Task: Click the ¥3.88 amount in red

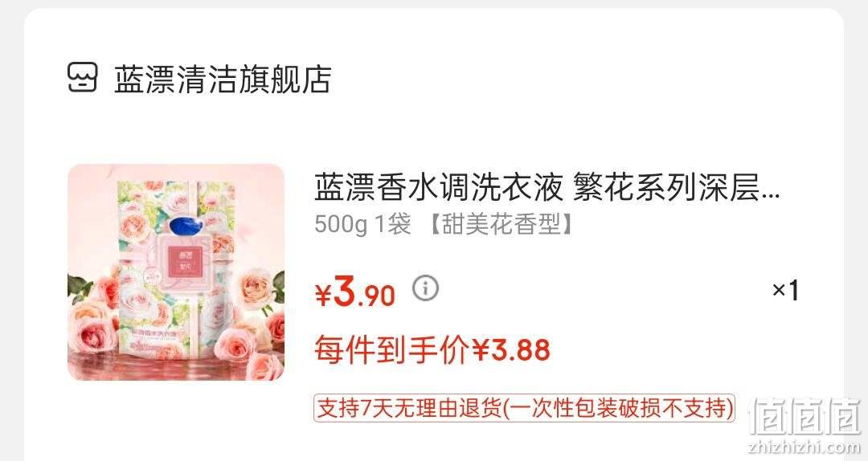Action: 511,349
